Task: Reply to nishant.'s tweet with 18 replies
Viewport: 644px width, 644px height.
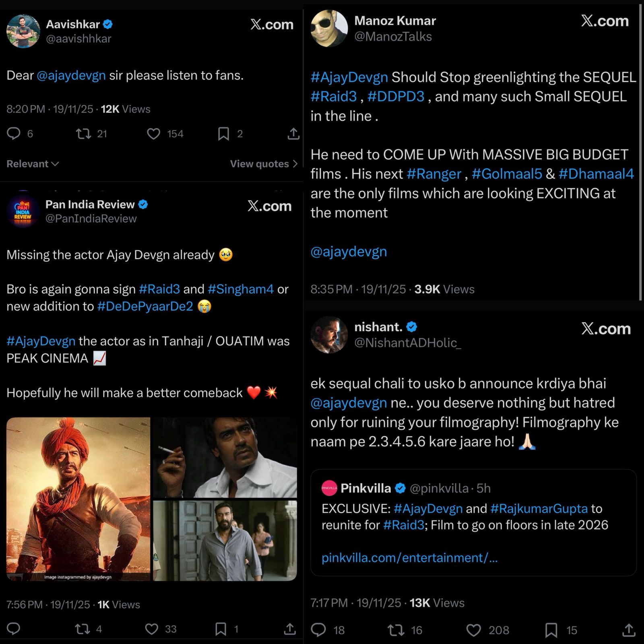Action: (x=319, y=630)
